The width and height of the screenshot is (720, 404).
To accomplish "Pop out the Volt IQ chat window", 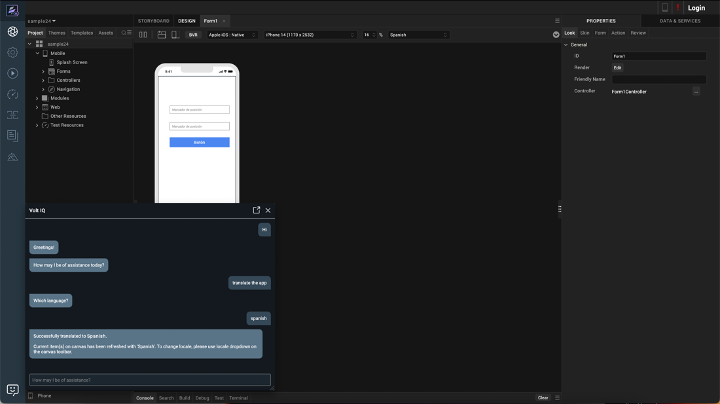I will pos(256,210).
